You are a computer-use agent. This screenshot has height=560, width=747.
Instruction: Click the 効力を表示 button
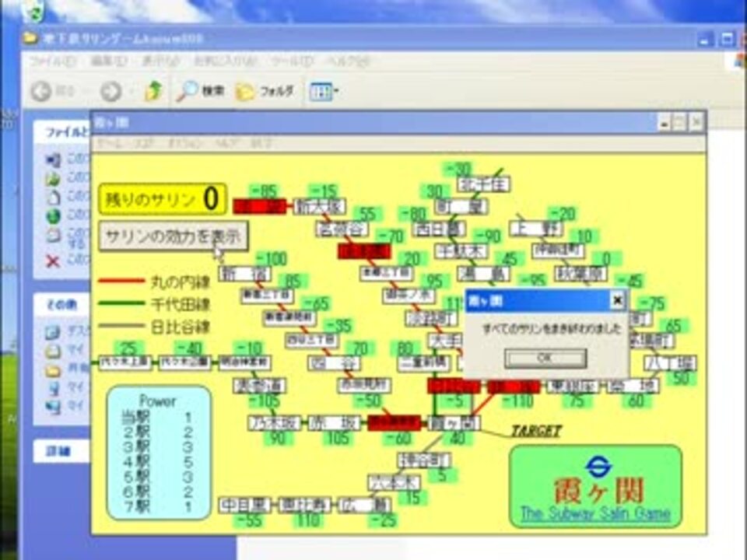pyautogui.click(x=173, y=236)
